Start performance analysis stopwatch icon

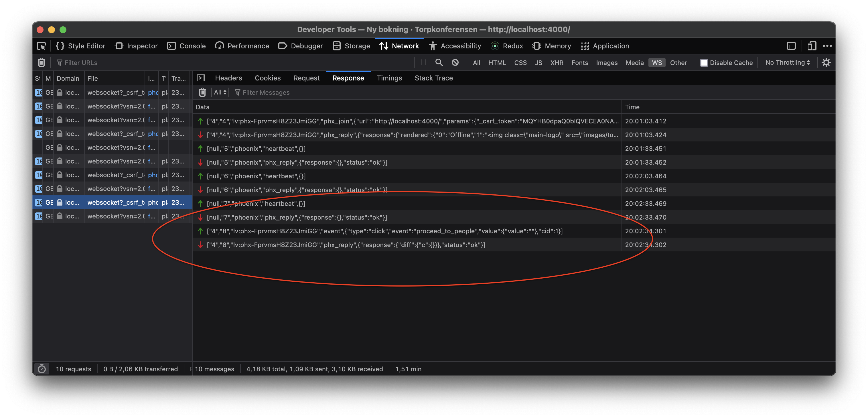click(42, 369)
